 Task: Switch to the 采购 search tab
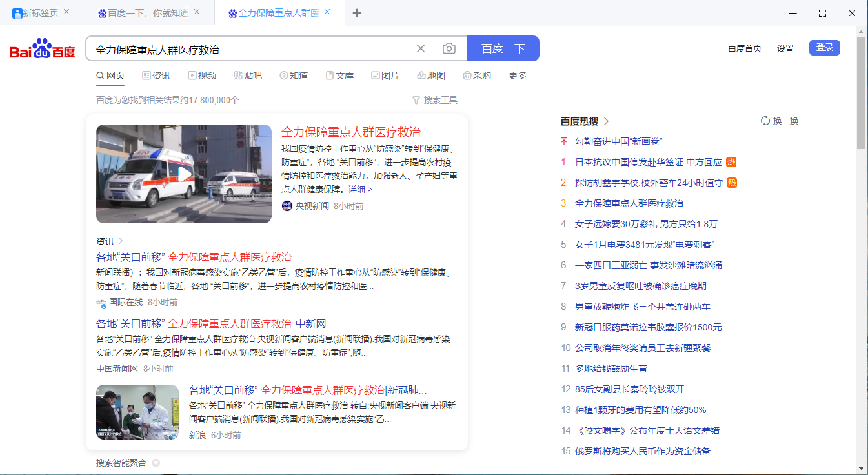pos(477,76)
